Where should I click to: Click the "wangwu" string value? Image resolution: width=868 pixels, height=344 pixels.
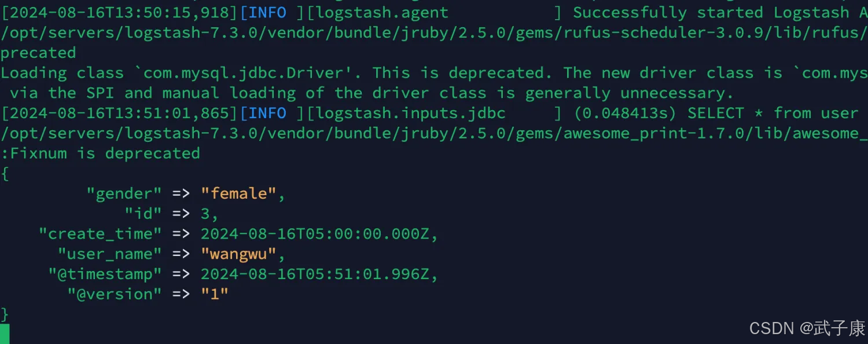(x=238, y=254)
